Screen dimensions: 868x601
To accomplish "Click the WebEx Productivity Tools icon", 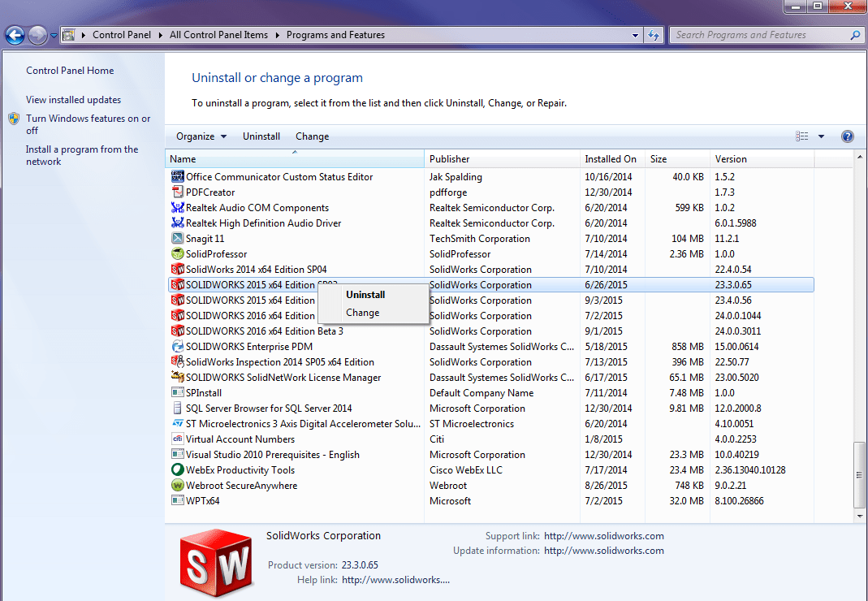I will coord(177,469).
